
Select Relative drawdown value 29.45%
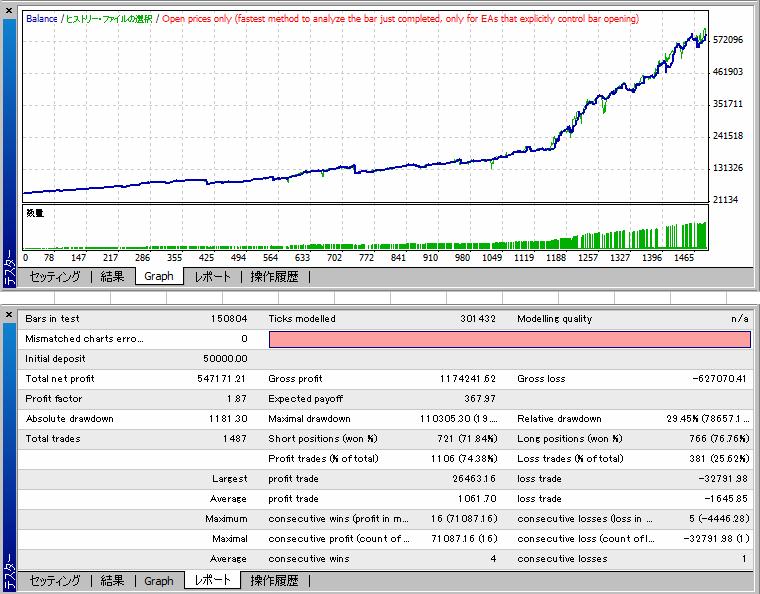708,419
